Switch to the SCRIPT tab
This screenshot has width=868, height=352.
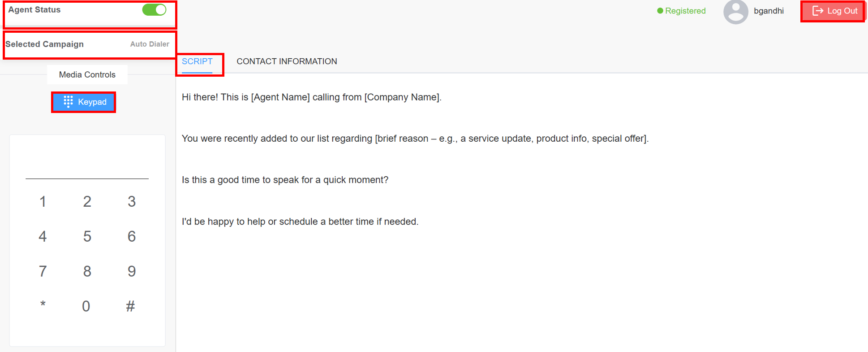[197, 61]
